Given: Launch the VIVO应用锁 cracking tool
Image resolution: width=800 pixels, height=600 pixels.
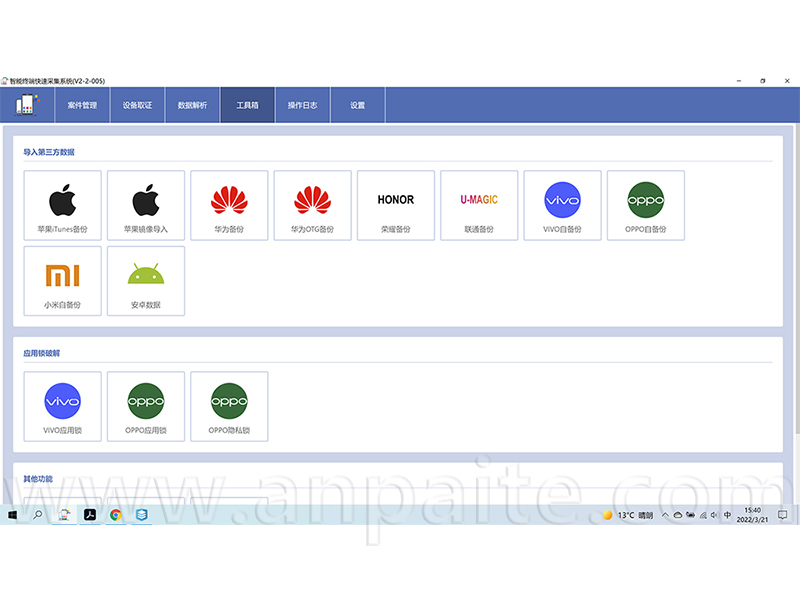Looking at the screenshot, I should pyautogui.click(x=63, y=406).
